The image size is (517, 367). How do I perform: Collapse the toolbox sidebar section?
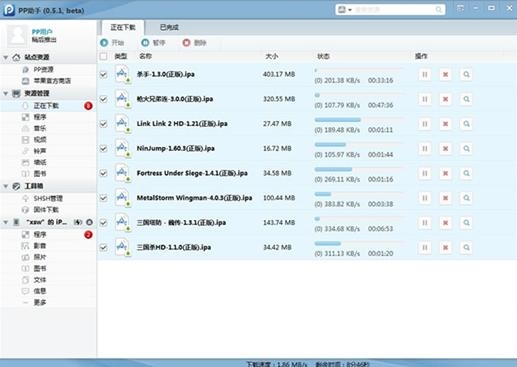6,186
